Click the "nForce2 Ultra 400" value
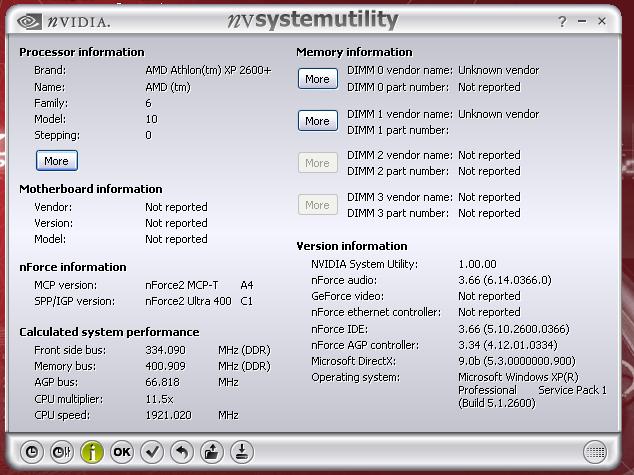This screenshot has height=475, width=634. click(188, 302)
